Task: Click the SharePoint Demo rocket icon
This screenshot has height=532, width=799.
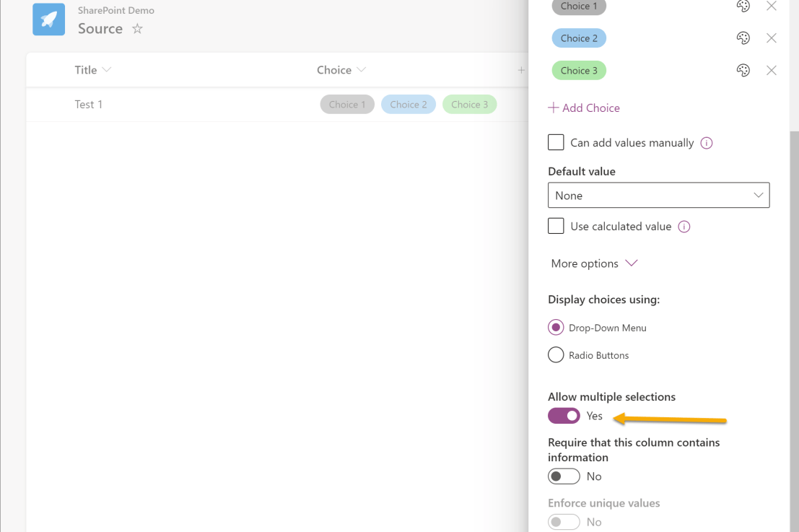Action: [48, 19]
